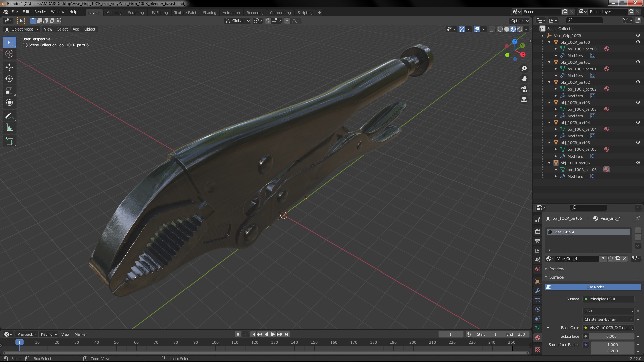Hide obj_10CR_part00 in outliner

tap(638, 42)
